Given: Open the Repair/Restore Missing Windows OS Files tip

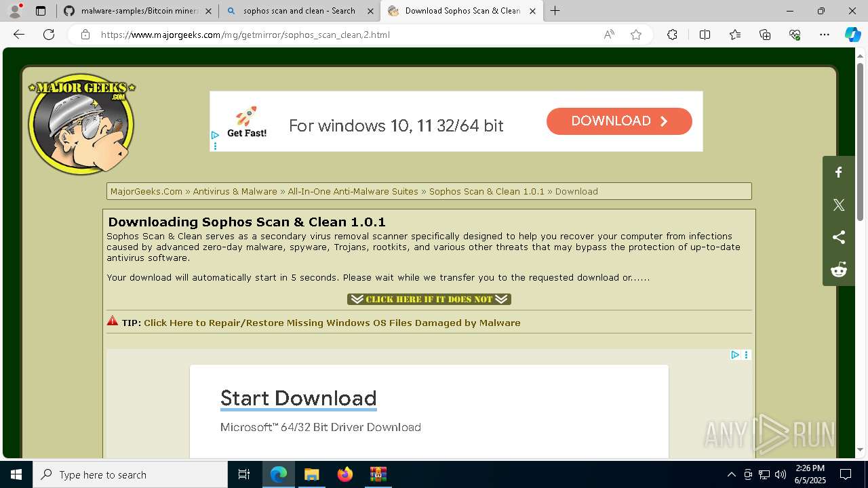Looking at the screenshot, I should coord(332,323).
